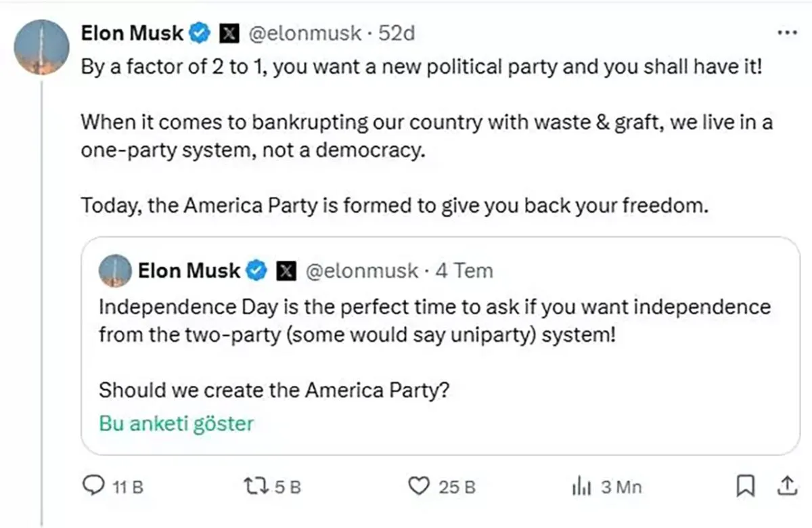The width and height of the screenshot is (812, 528).
Task: Open the small avatar in the quoted tweet
Action: coord(115,271)
